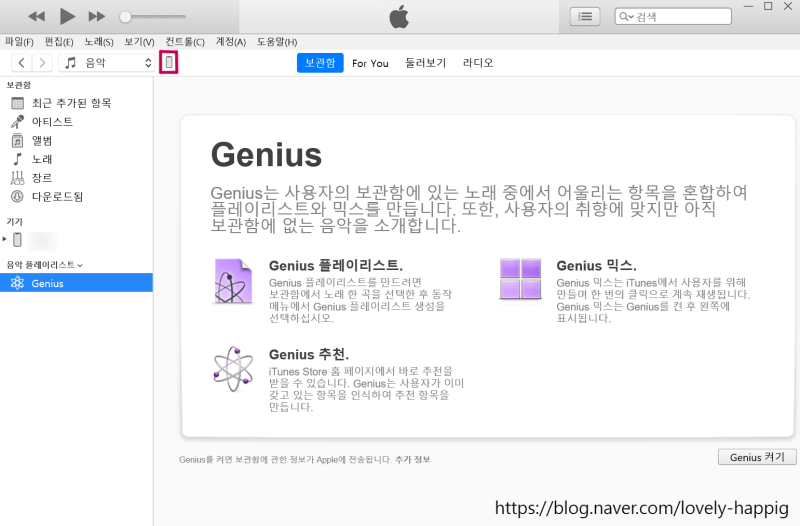Viewport: 800px width, 526px height.
Task: Open the 음악 media type dropdown
Action: (107, 63)
